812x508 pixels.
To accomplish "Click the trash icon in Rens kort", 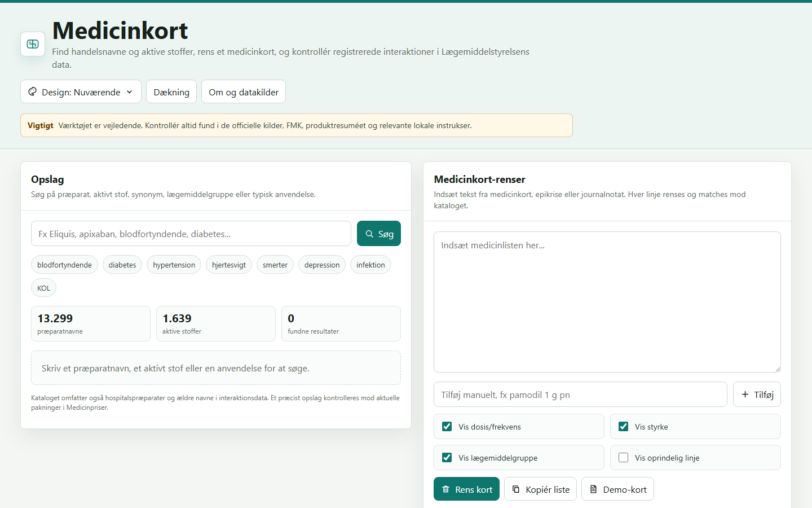I will (x=445, y=489).
